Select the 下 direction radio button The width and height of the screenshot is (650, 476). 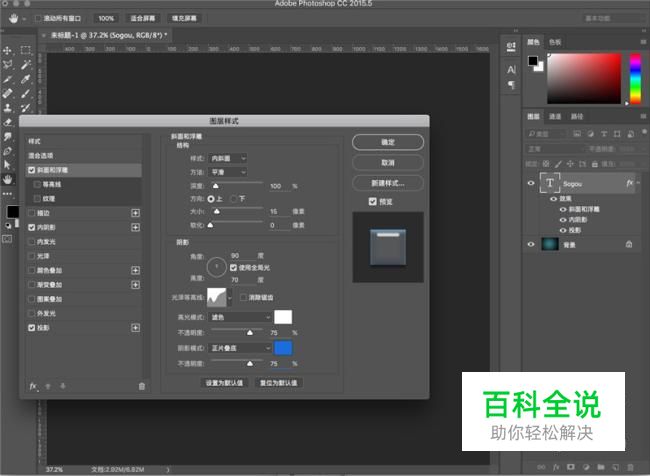(x=233, y=199)
